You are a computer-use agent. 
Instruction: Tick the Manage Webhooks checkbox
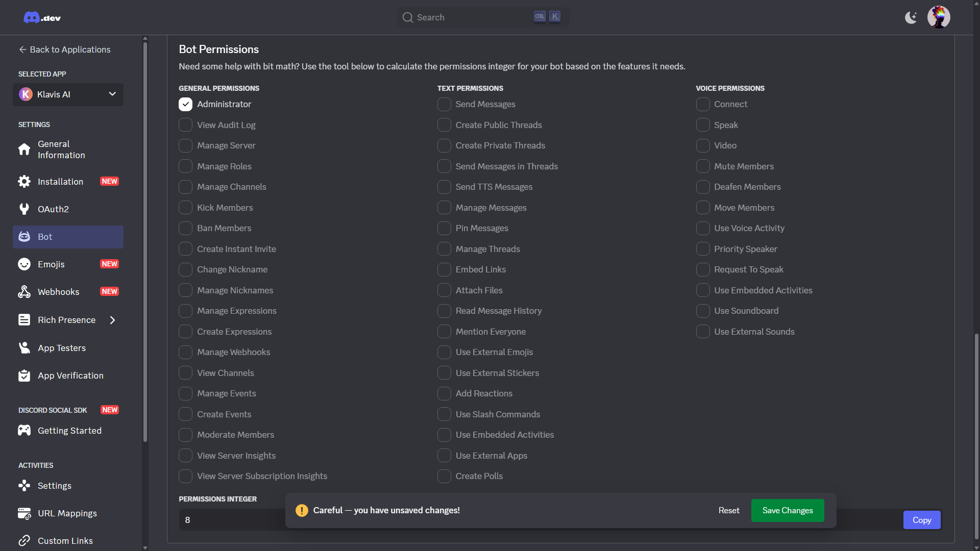(185, 352)
